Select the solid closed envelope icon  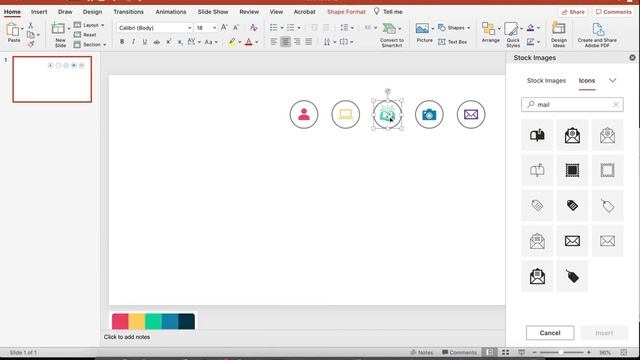tap(572, 241)
